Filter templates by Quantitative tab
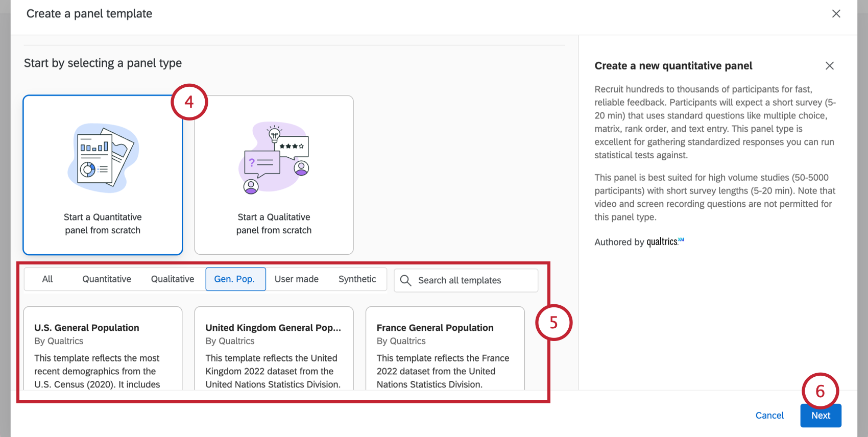 [107, 279]
